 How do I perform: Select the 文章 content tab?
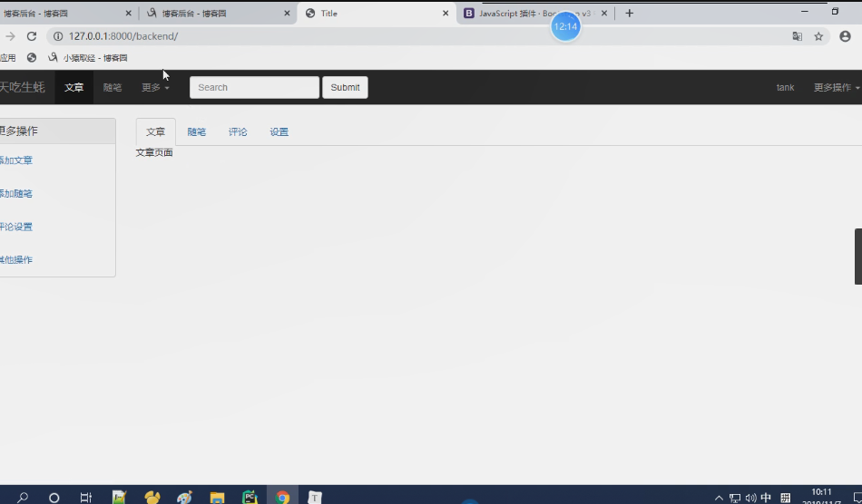[155, 131]
